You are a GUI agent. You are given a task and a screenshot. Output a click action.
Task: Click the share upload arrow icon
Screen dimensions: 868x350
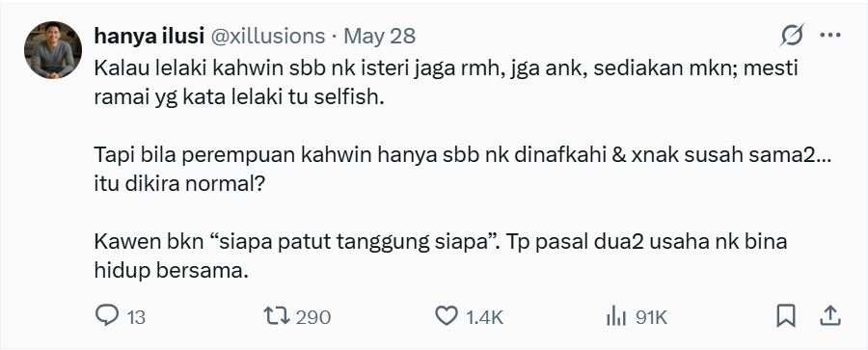click(x=829, y=315)
